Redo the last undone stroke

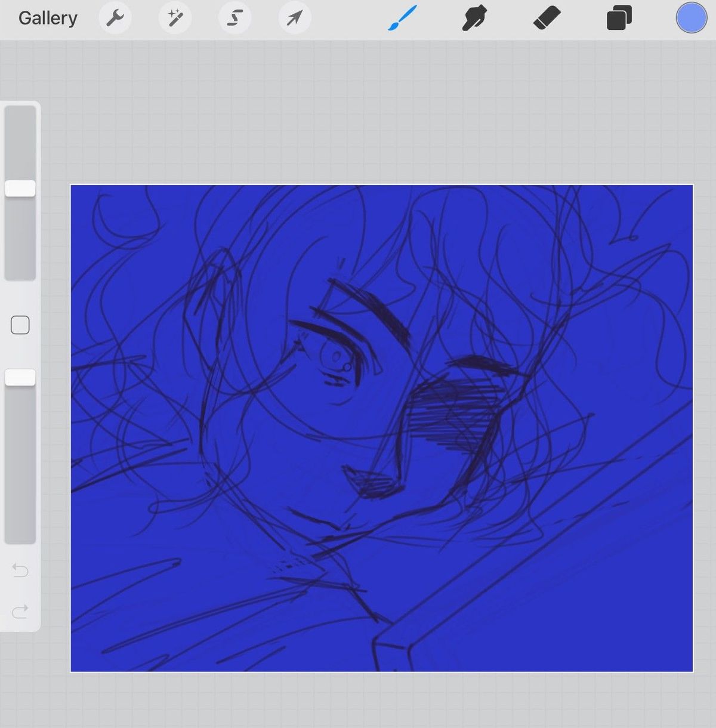tap(20, 611)
